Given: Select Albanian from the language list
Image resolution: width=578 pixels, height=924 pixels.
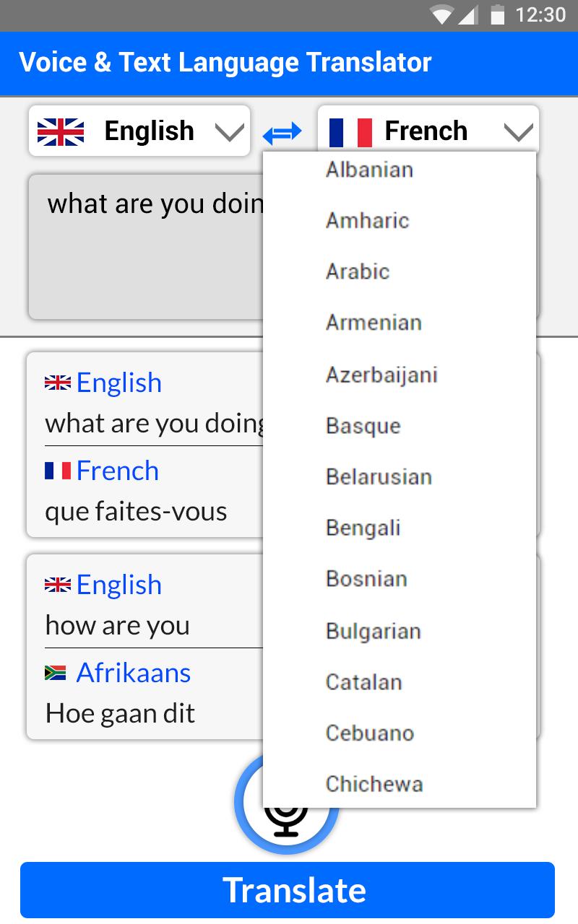Looking at the screenshot, I should coord(400,170).
